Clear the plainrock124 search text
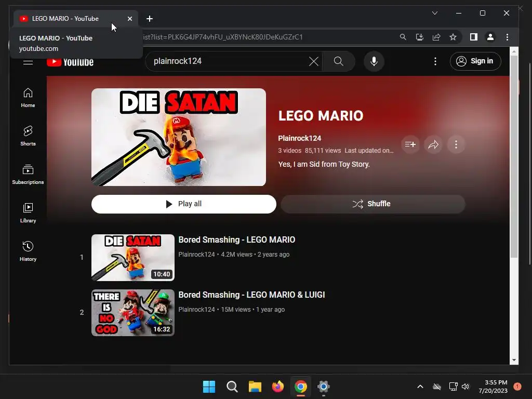 313,61
